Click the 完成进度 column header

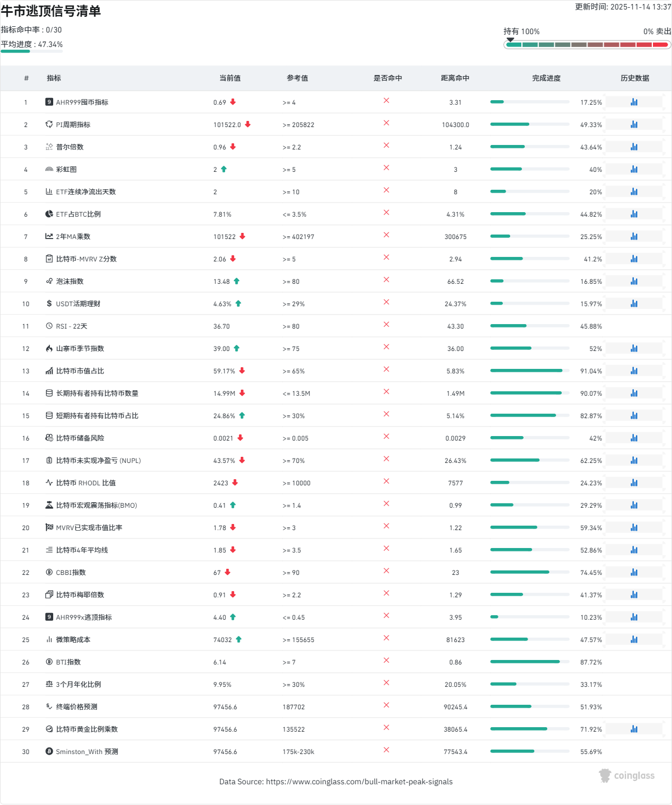coord(546,78)
